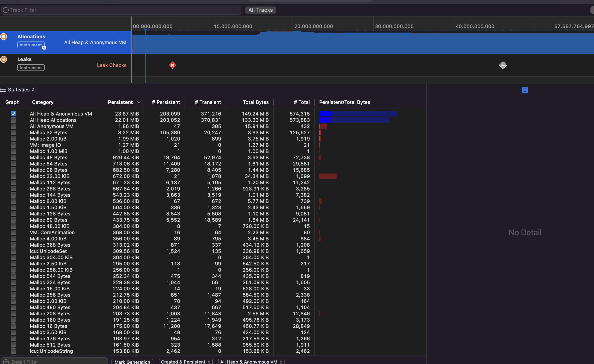594x364 pixels.
Task: Check graph box for Malloc 1.00 MiB
Action: tap(13, 151)
